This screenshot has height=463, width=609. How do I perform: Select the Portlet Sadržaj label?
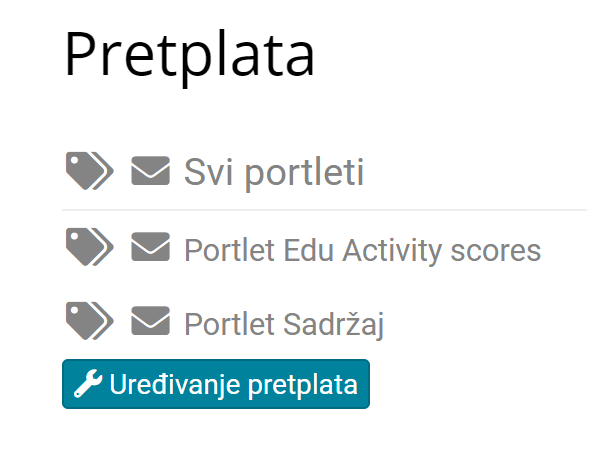[284, 325]
